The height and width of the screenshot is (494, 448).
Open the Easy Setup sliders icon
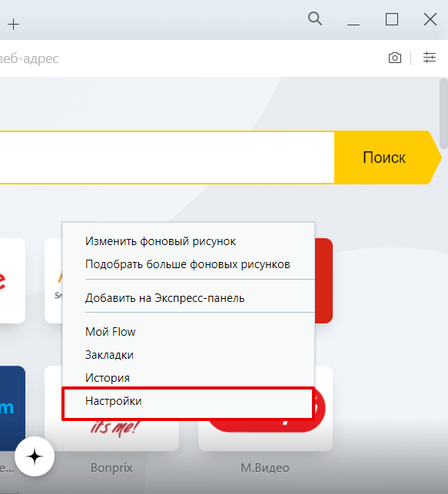point(429,58)
